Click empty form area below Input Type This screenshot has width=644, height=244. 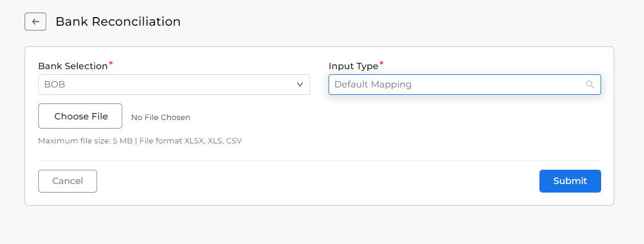(x=465, y=127)
